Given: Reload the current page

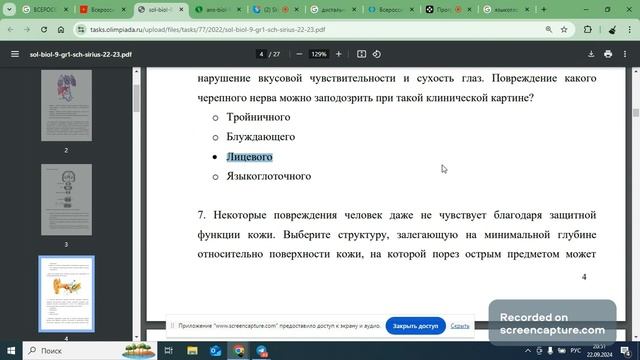Looking at the screenshot, I should pyautogui.click(x=44, y=30).
